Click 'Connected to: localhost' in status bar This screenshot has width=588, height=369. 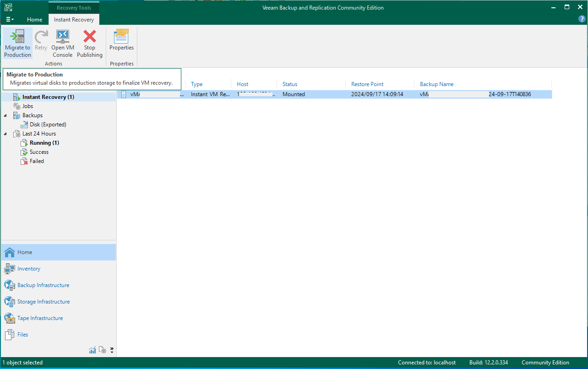[x=427, y=363]
